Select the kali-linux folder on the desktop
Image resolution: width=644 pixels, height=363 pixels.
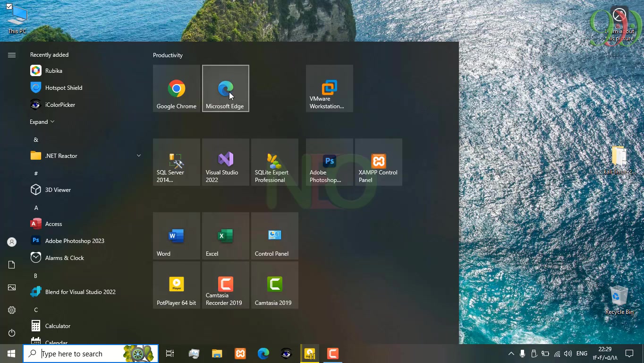tap(619, 160)
